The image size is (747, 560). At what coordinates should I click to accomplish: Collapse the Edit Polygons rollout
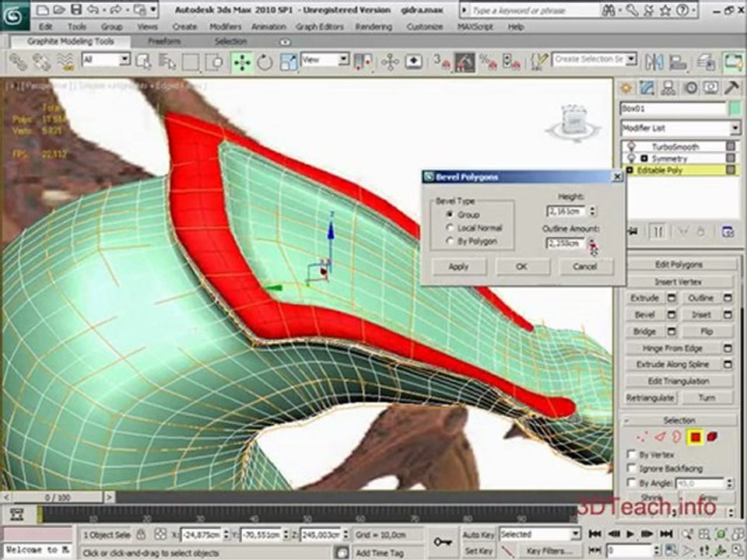point(679,264)
